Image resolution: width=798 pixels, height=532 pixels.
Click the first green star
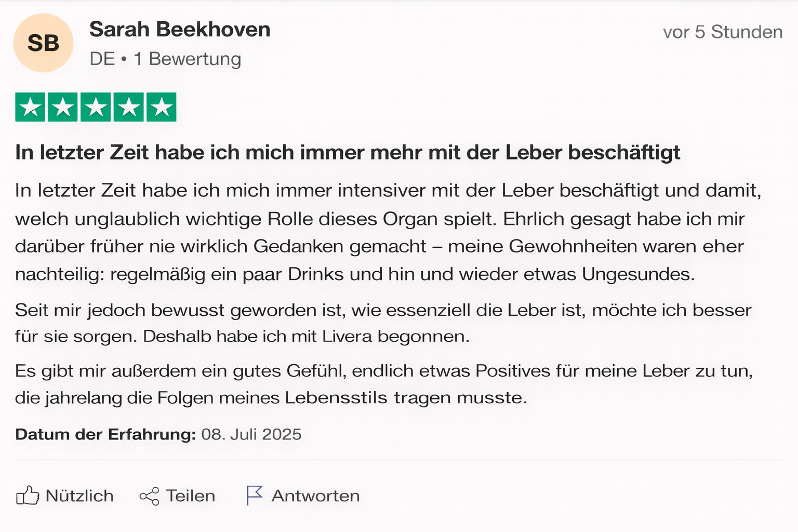(x=30, y=107)
